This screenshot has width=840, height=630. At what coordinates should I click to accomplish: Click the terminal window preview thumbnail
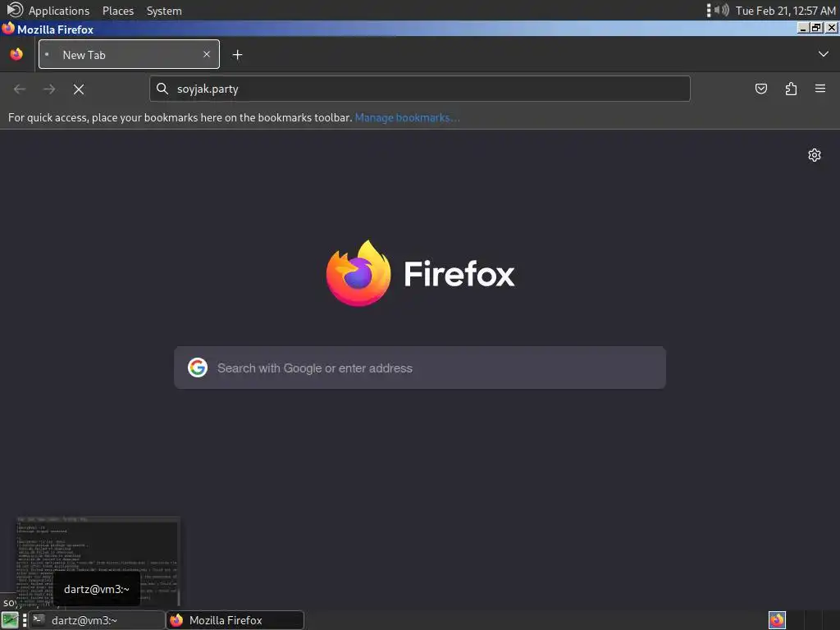98,561
